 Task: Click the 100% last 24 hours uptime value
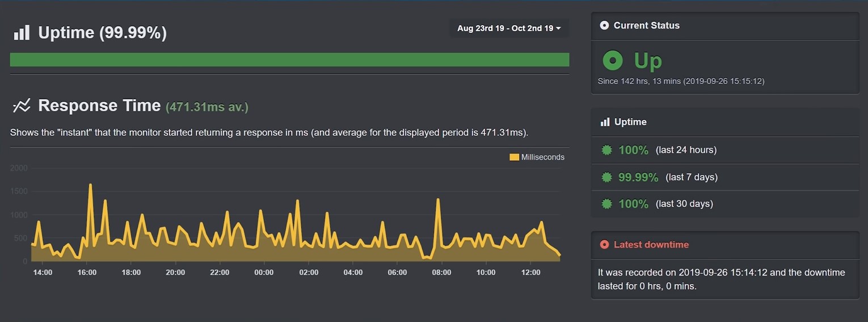[633, 150]
